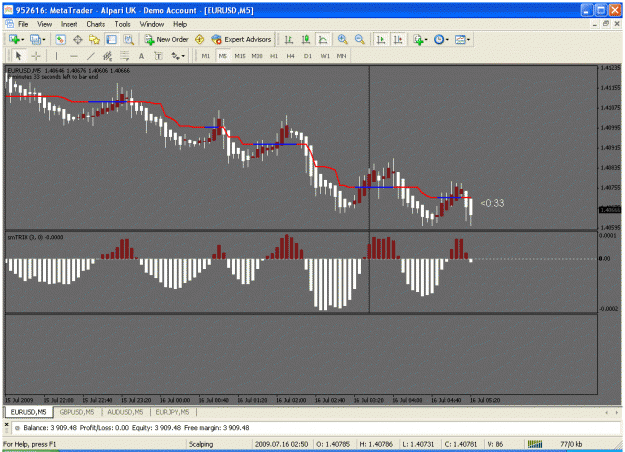Open the View menu
The image size is (625, 452).
click(45, 24)
